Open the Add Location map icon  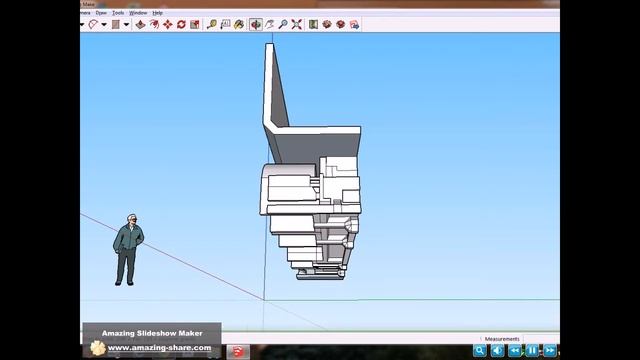313,24
